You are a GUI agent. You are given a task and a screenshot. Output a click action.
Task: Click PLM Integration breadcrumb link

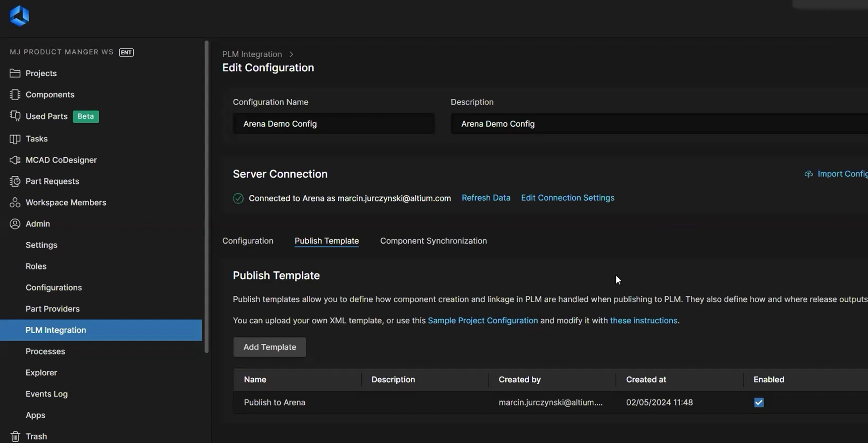(252, 54)
